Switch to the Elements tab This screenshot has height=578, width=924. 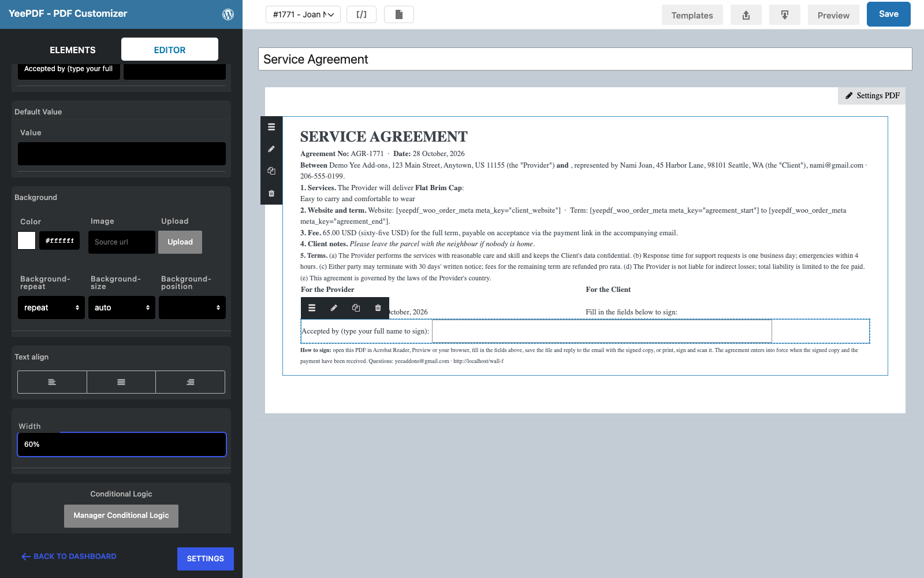pyautogui.click(x=73, y=50)
